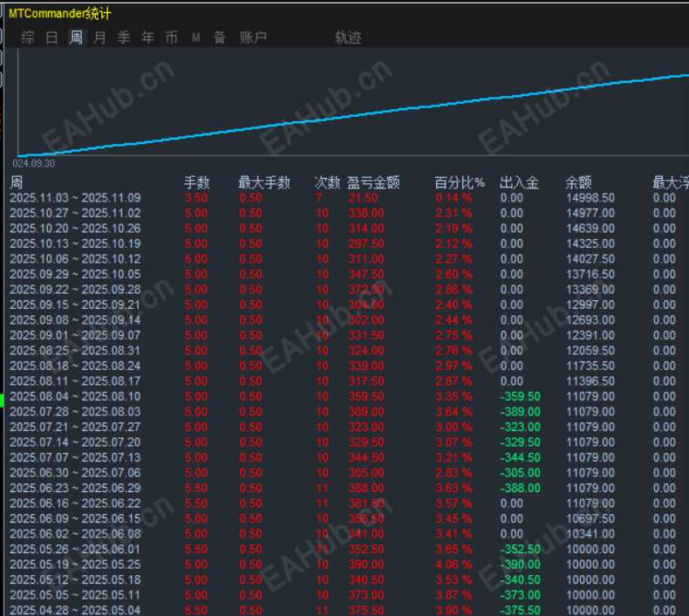Screen dimensions: 689x616
Task: Select week row 2025.08.25 ~ 2025.08.31
Action: coord(347,351)
